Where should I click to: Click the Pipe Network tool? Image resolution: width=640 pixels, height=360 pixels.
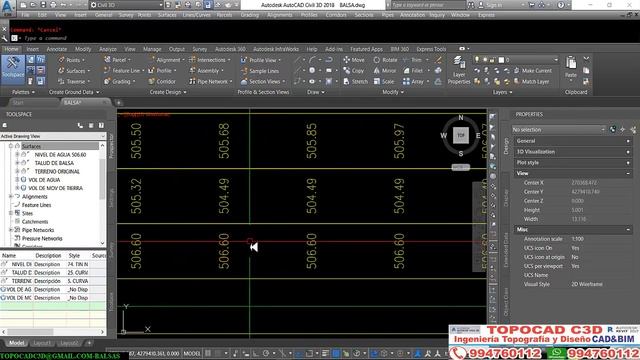tap(210, 82)
